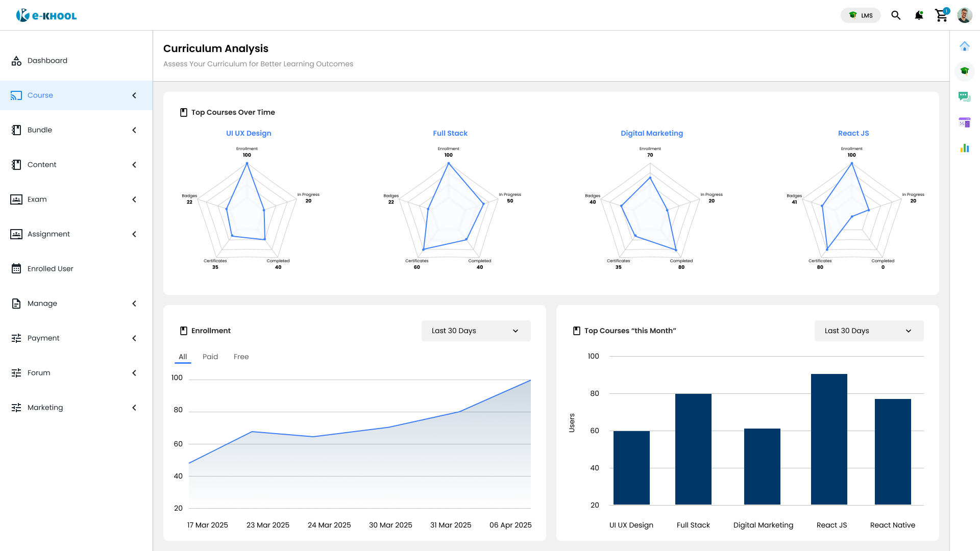Open Top Courses Last 30 Days dropdown
Viewport: 980px width, 551px height.
click(x=869, y=331)
